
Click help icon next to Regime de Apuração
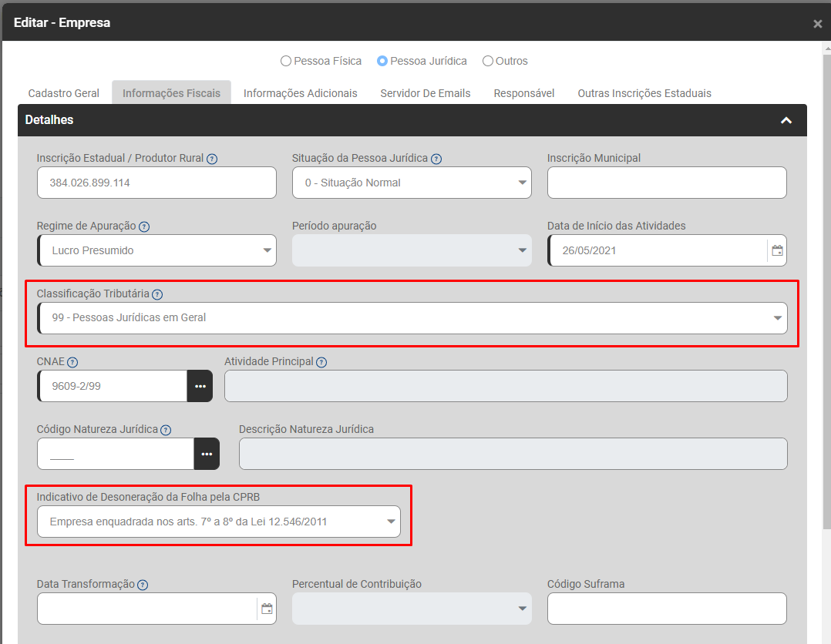(144, 226)
